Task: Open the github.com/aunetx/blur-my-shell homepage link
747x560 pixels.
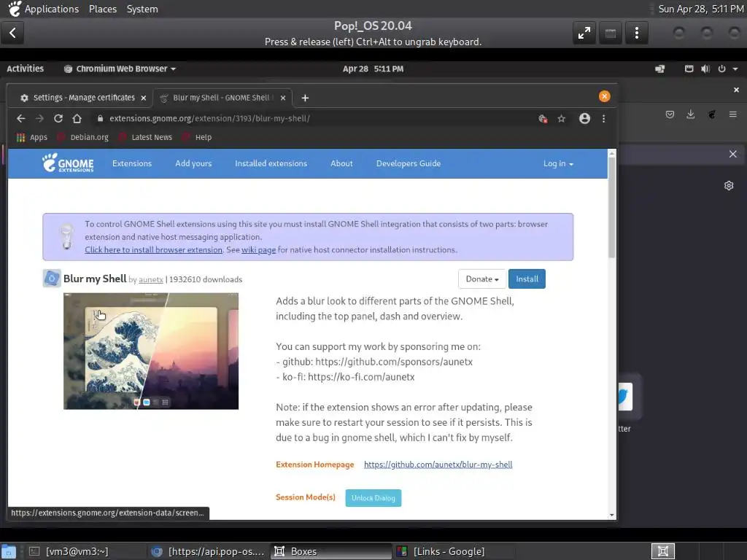Action: coord(438,464)
